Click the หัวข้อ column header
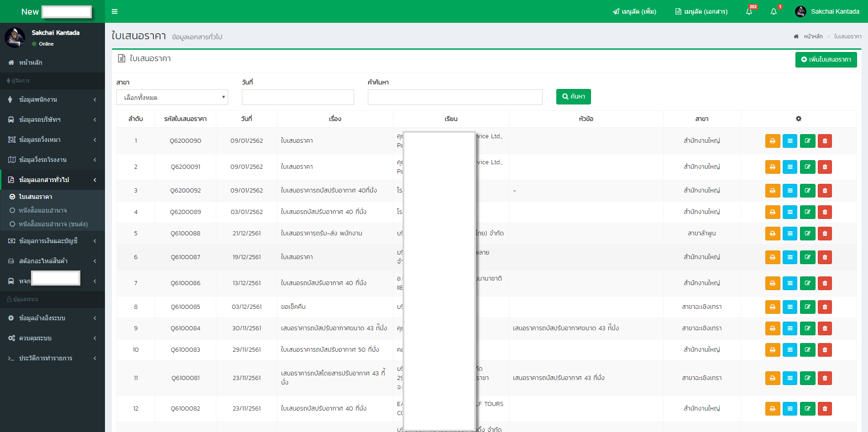The width and height of the screenshot is (868, 432). [x=586, y=119]
